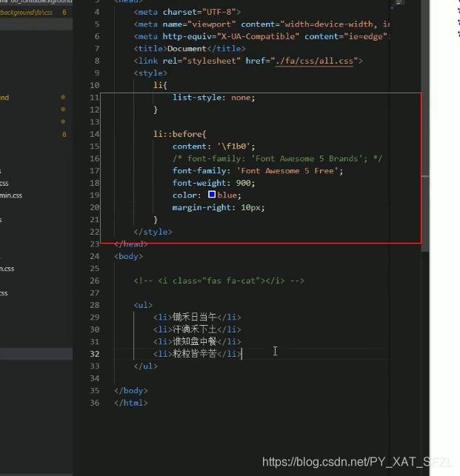Select the 'n.css' file in the sidebar
The height and width of the screenshot is (476, 460).
[7, 269]
